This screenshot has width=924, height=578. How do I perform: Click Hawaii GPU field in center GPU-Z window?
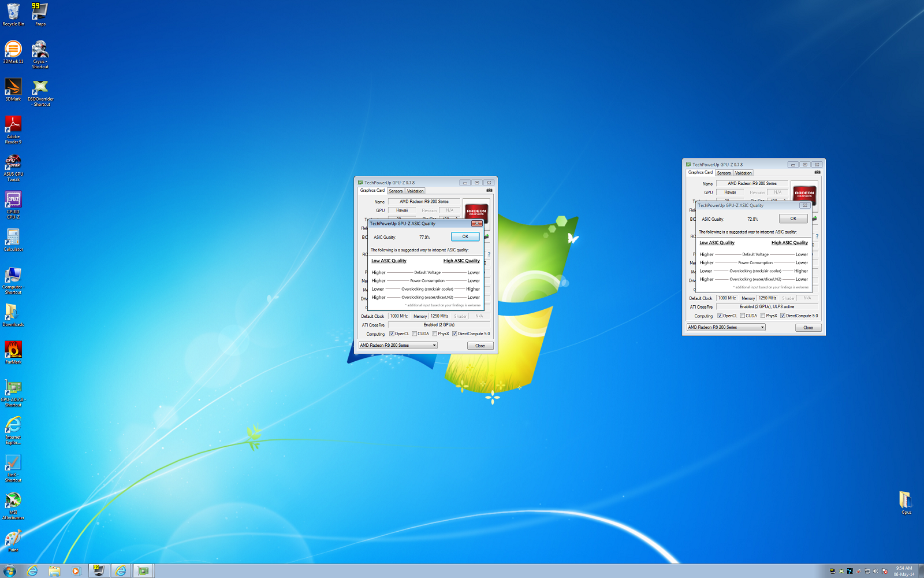[402, 210]
